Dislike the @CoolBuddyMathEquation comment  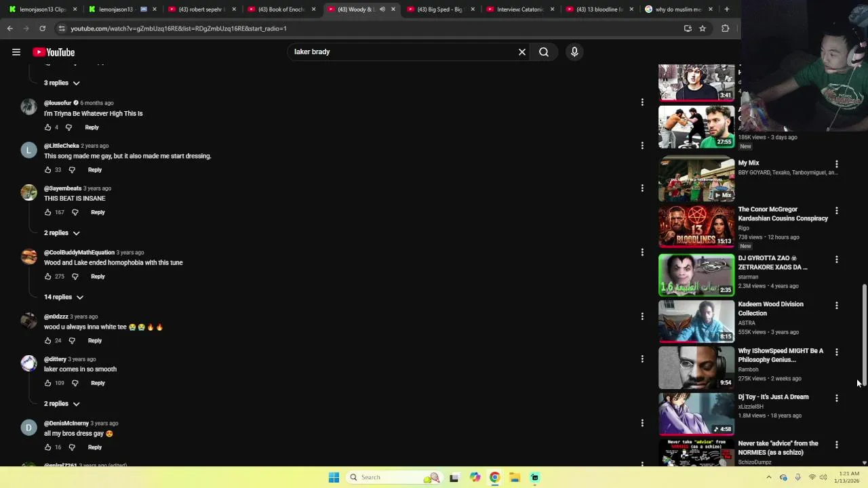(x=75, y=277)
